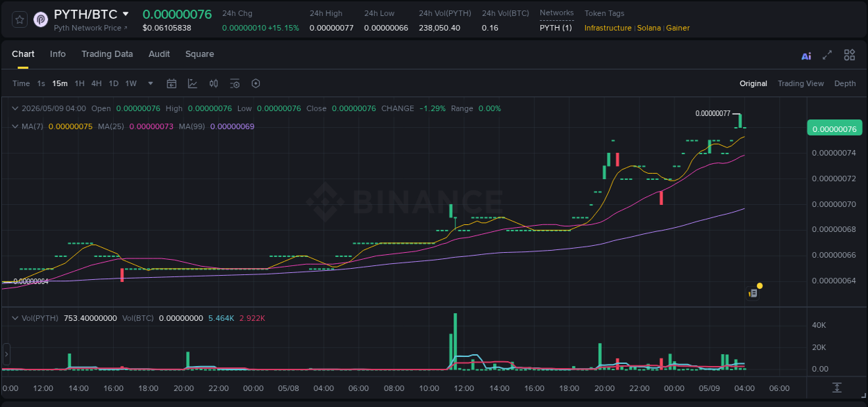Select the 1W interval
Viewport: 868px width, 407px height.
[131, 83]
